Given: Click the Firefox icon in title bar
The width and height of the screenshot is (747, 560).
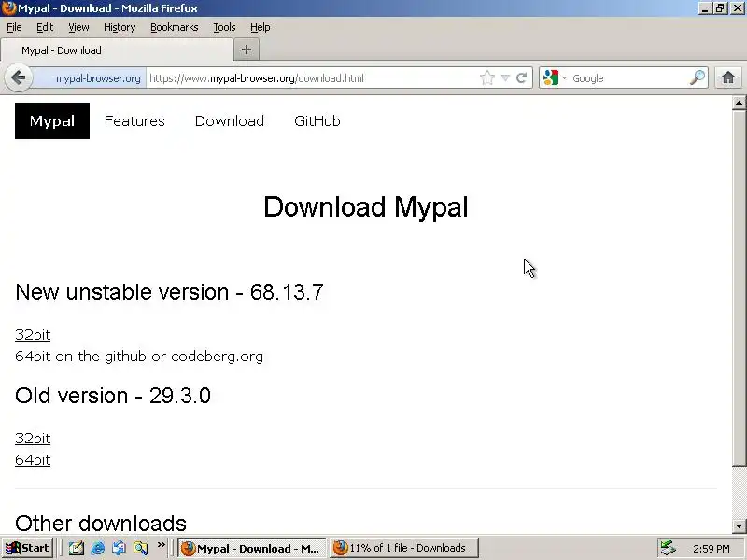Looking at the screenshot, I should (8, 8).
